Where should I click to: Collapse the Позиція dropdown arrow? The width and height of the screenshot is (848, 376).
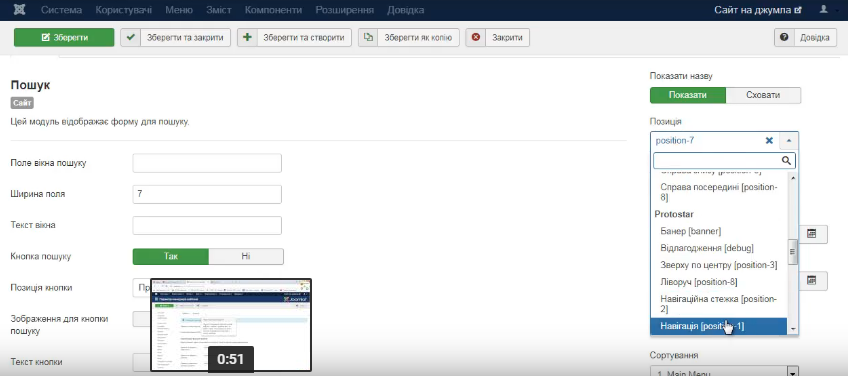789,141
